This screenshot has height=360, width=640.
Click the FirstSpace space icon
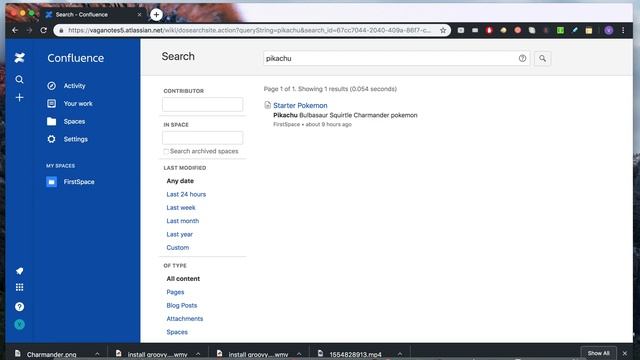51,182
